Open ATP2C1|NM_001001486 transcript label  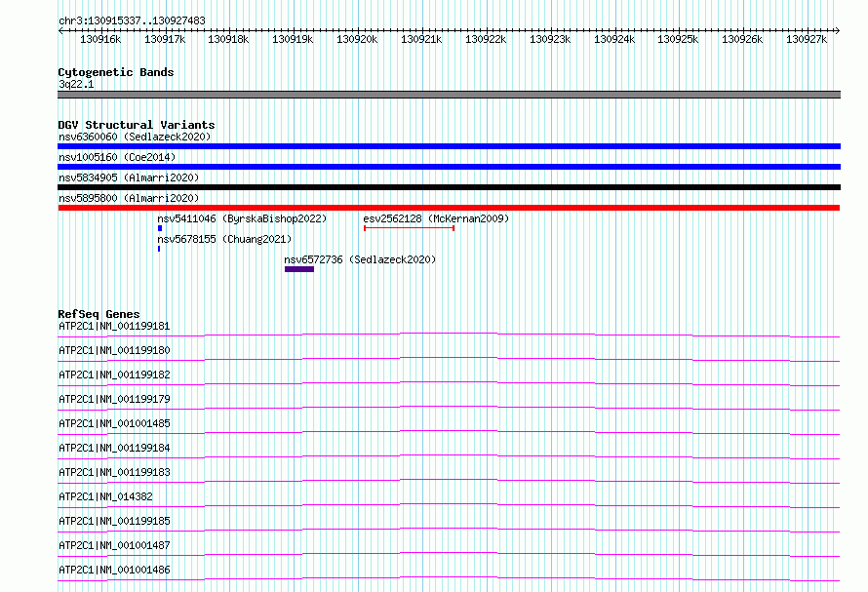[114, 570]
